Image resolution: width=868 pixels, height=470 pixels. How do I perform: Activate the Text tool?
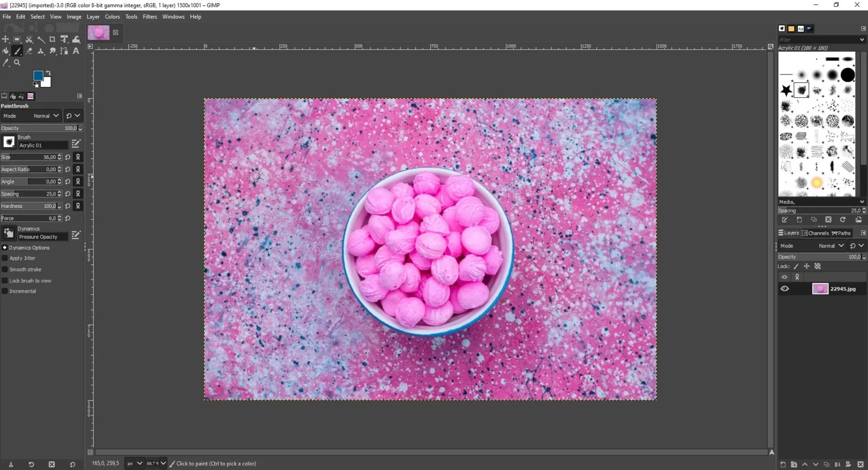pyautogui.click(x=76, y=51)
